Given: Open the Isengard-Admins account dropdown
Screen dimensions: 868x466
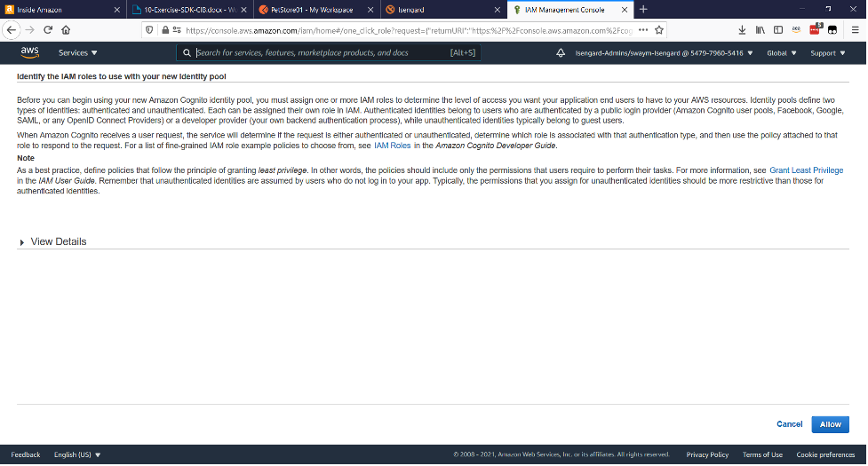Looking at the screenshot, I should (664, 53).
